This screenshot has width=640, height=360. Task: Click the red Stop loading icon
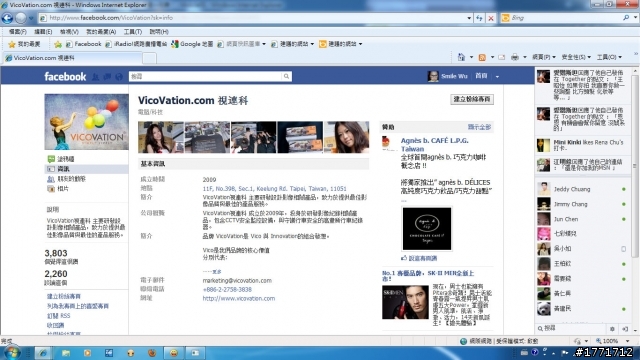coord(491,18)
